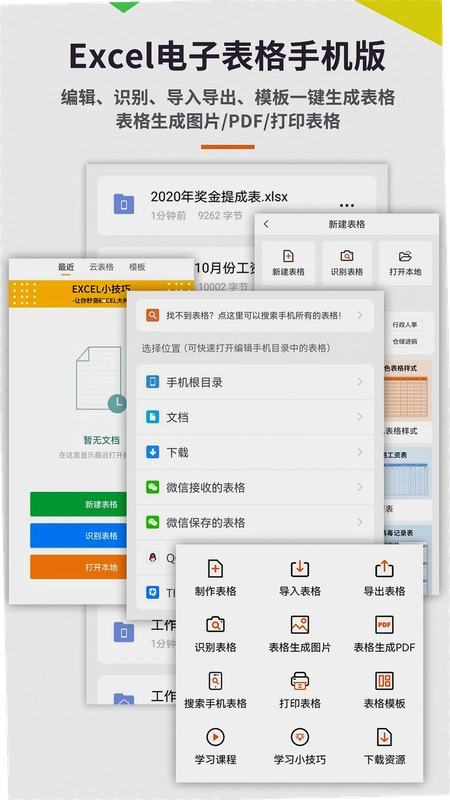450x800 pixels.
Task: Tap the 学习小技巧 bulb icon
Action: (x=299, y=737)
